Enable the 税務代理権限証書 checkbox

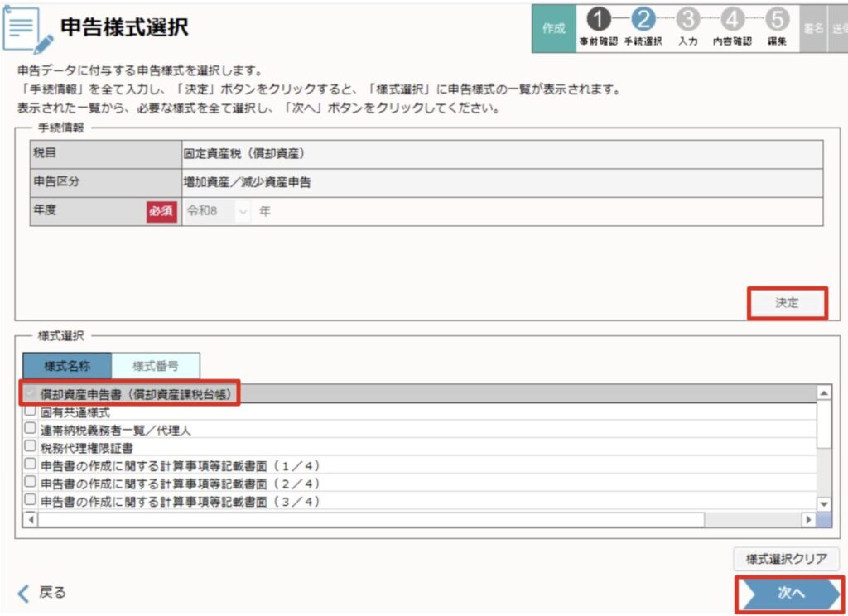(x=30, y=447)
